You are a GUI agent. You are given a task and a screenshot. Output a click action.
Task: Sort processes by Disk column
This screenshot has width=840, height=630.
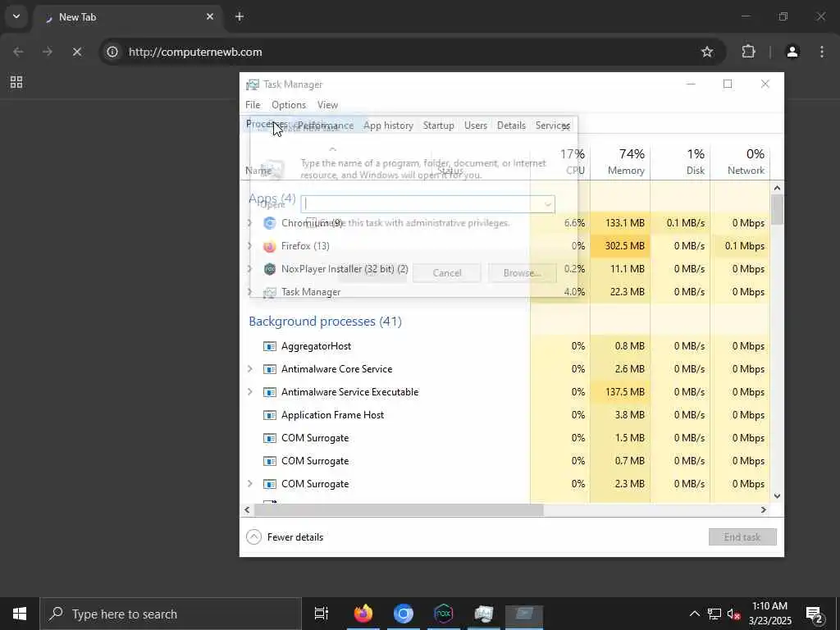point(680,162)
